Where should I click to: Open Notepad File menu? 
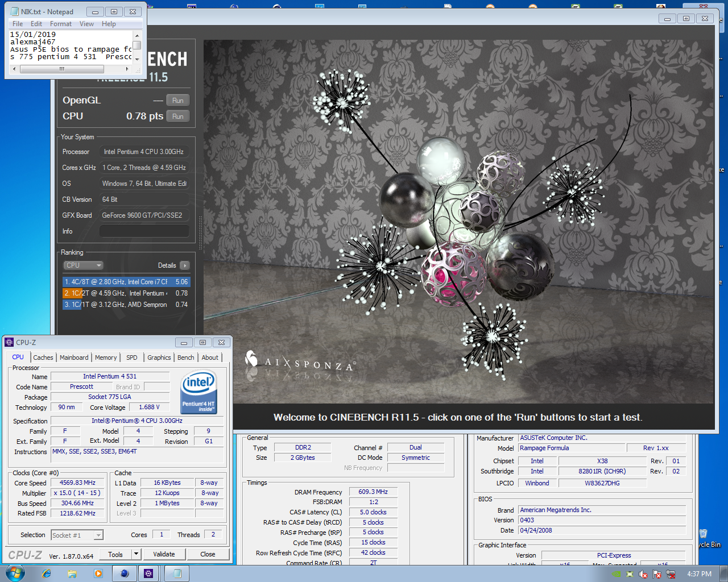[x=18, y=24]
